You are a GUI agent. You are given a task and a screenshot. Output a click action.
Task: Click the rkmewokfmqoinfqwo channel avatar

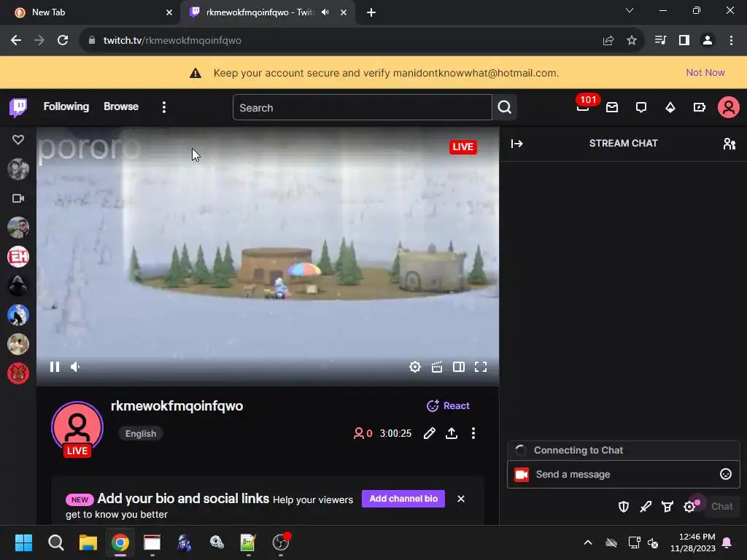pyautogui.click(x=77, y=427)
